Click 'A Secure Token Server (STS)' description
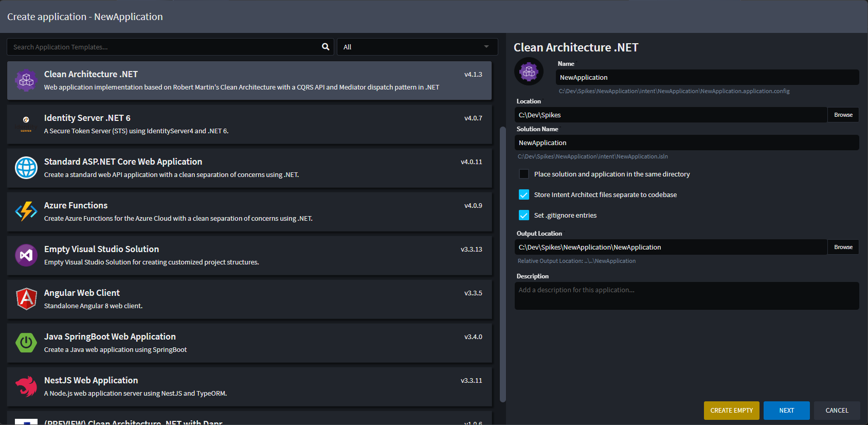The image size is (868, 425). click(136, 131)
